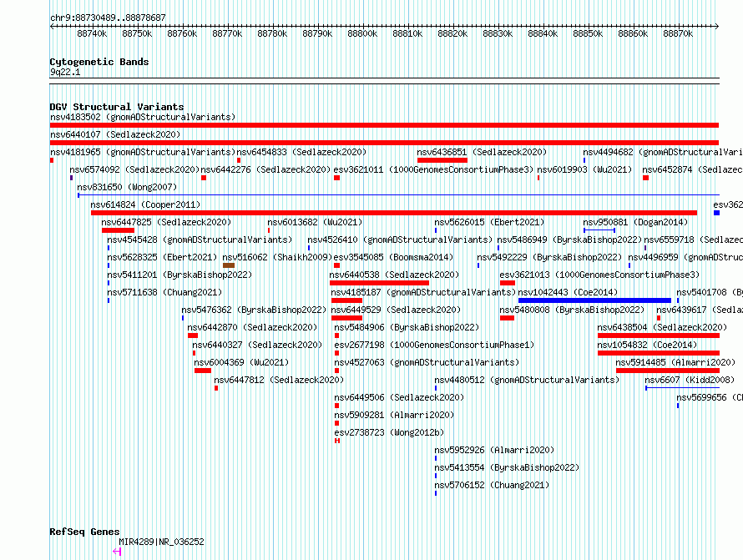Click nsv4527063 gnomAD variant label

point(427,362)
